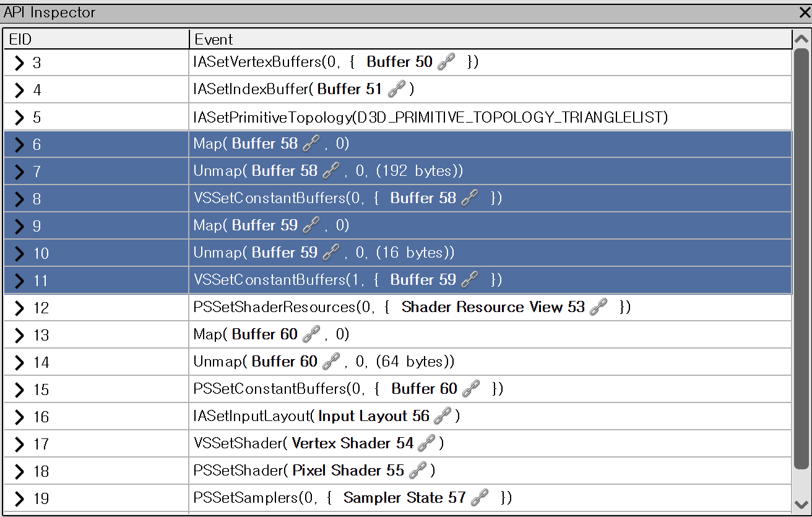812x517 pixels.
Task: Select EID 15 cell
Action: [x=96, y=389]
